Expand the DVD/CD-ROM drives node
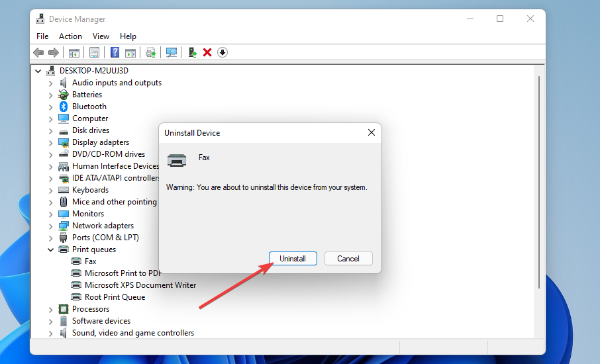This screenshot has width=600, height=364. [x=50, y=154]
